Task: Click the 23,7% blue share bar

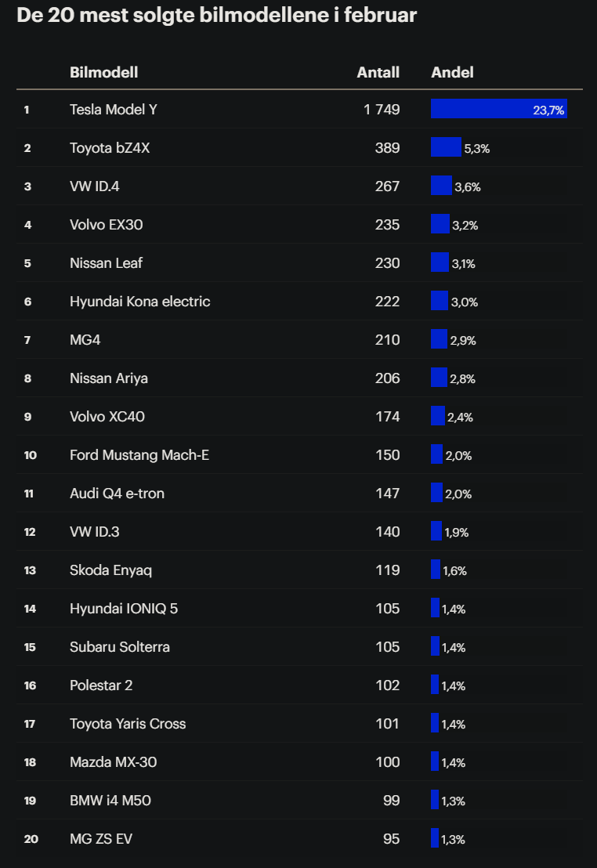Action: (499, 109)
